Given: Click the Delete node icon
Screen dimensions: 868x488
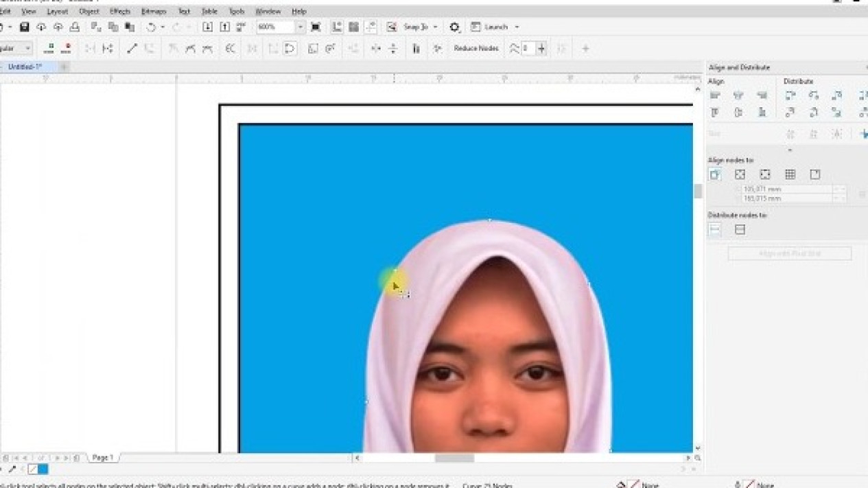Looking at the screenshot, I should tap(67, 48).
